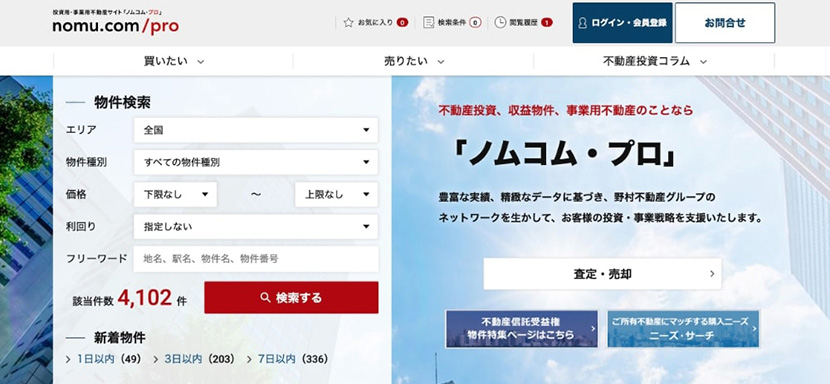Open the 物件種別 dropdown

tap(256, 162)
